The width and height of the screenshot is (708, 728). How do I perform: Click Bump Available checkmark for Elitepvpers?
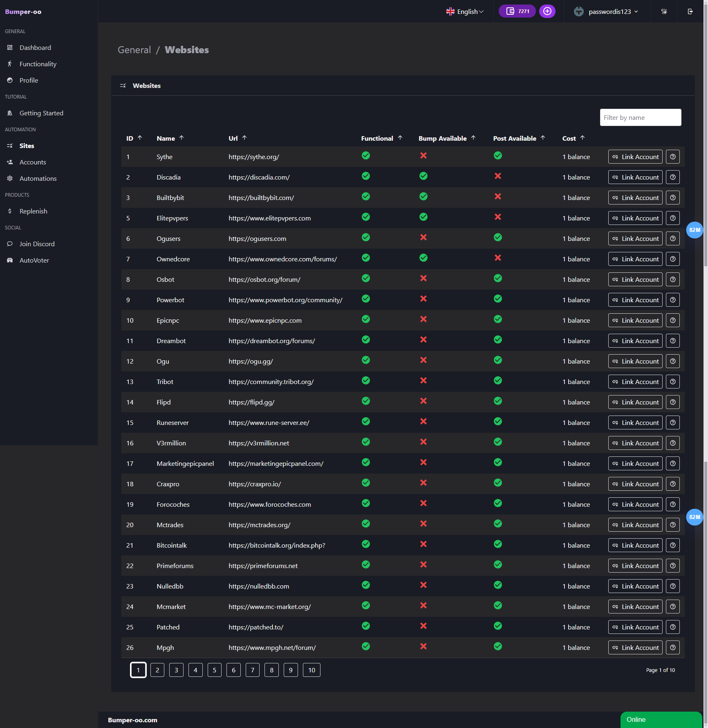423,217
